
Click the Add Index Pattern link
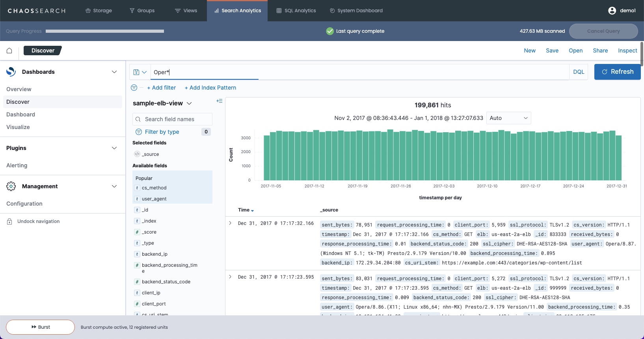click(x=210, y=88)
